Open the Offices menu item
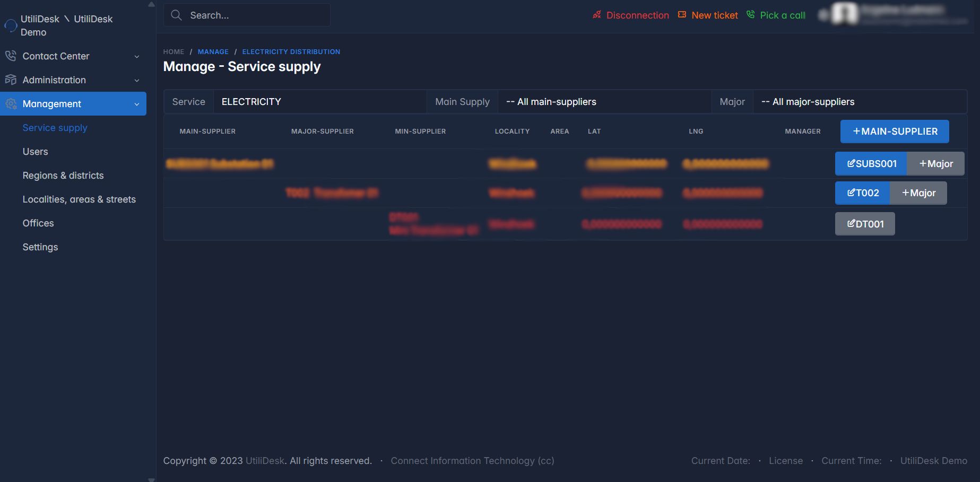Viewport: 980px width, 482px height. click(x=38, y=223)
